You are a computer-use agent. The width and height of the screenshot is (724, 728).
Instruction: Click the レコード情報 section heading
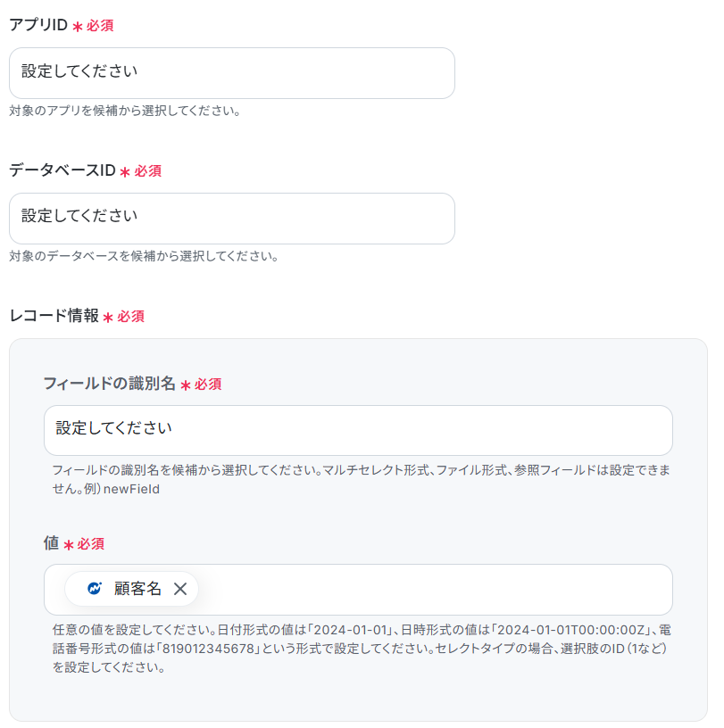[54, 316]
